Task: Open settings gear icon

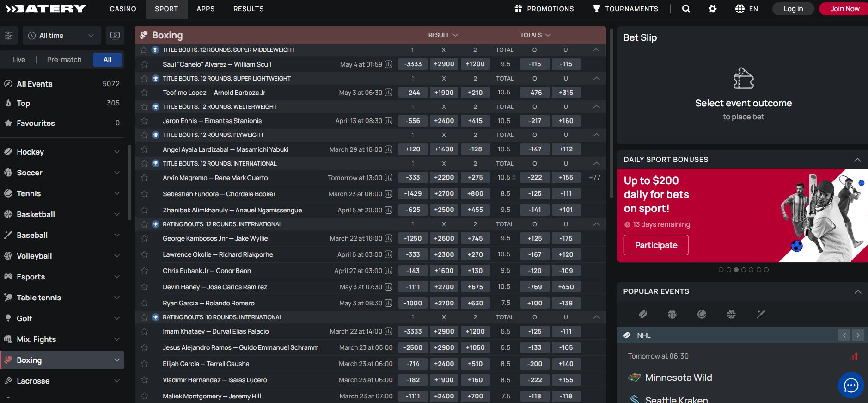Action: tap(713, 9)
